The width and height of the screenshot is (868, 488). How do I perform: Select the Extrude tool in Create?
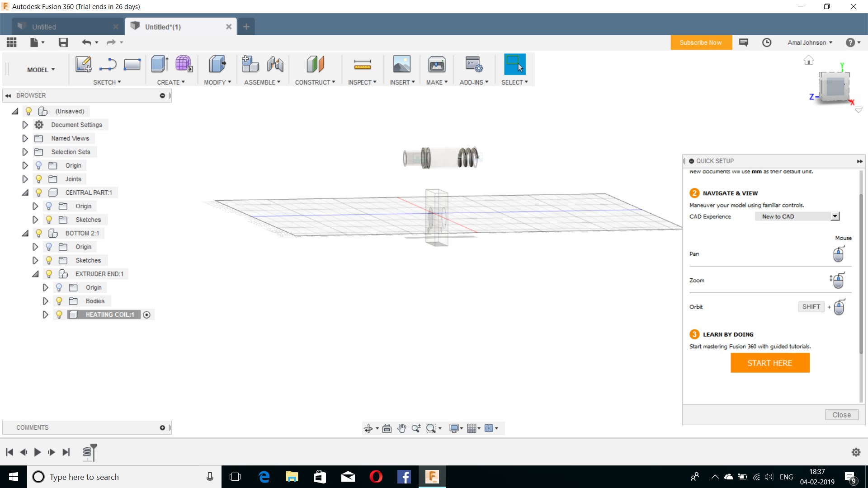[x=160, y=64]
